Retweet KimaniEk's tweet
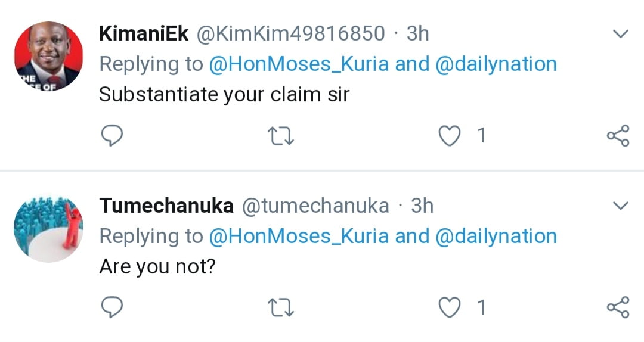The width and height of the screenshot is (644, 342). [x=280, y=136]
